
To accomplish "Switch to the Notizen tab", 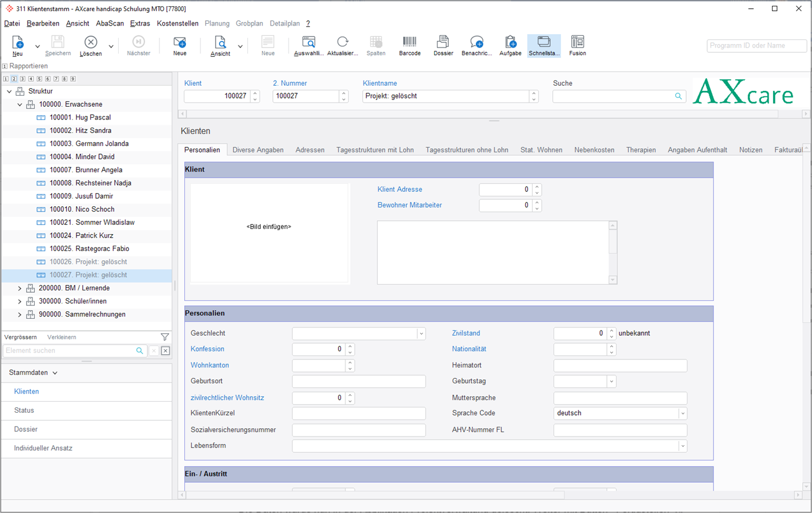I will [x=751, y=150].
